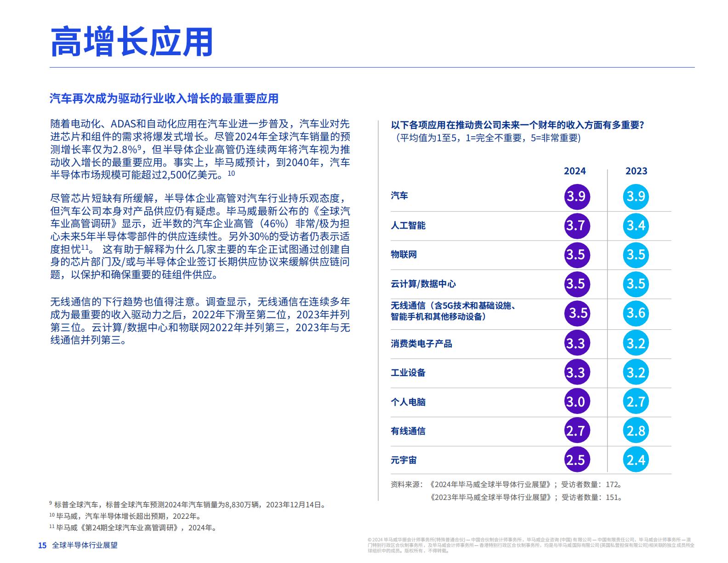
Task: Click the 3.4 blue circle for 人工智能
Action: coord(636,225)
